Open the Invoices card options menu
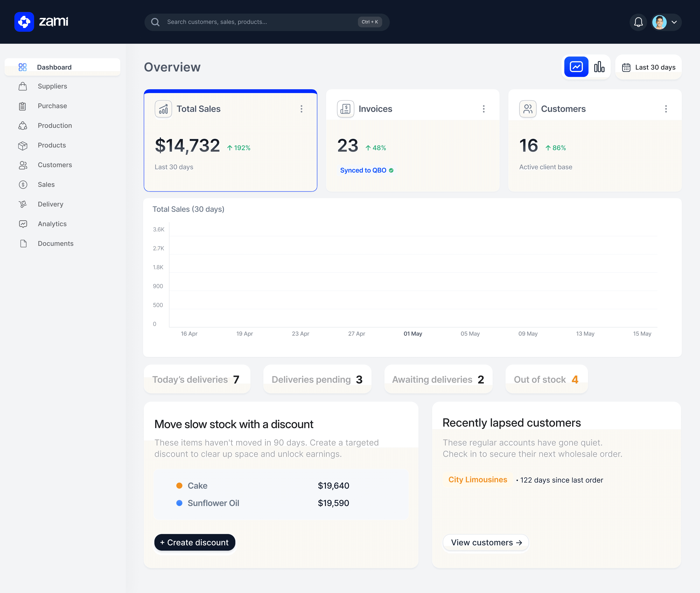Screen dimensions: 700x593 click(x=483, y=109)
